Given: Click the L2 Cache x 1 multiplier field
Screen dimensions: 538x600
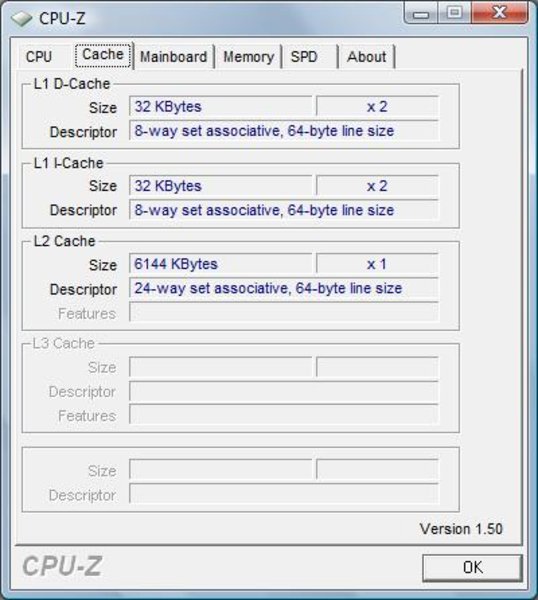Looking at the screenshot, I should [x=377, y=264].
